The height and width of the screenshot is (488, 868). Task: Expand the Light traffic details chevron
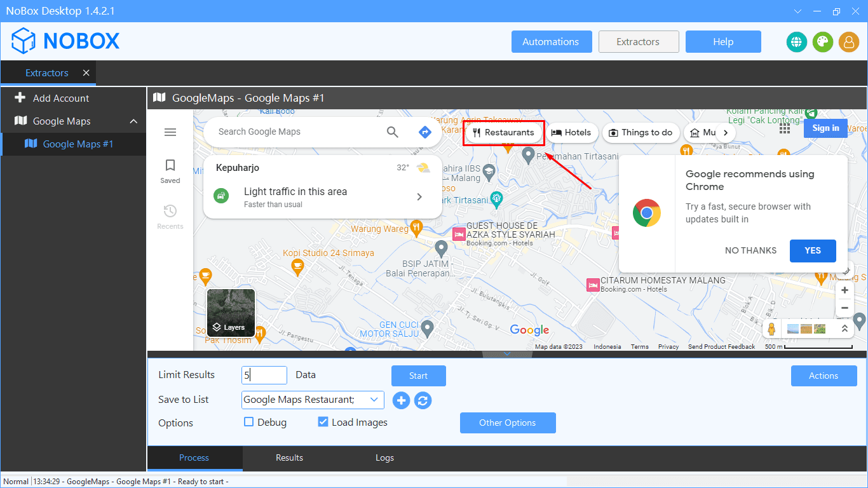pos(419,197)
